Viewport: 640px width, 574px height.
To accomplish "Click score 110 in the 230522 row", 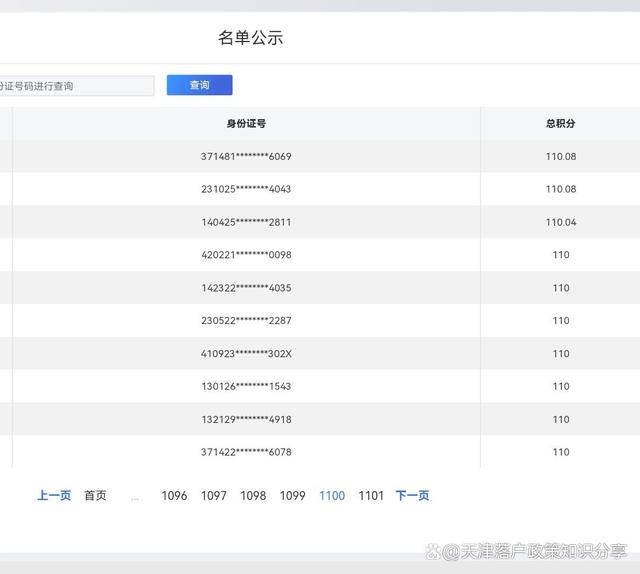I will (561, 320).
